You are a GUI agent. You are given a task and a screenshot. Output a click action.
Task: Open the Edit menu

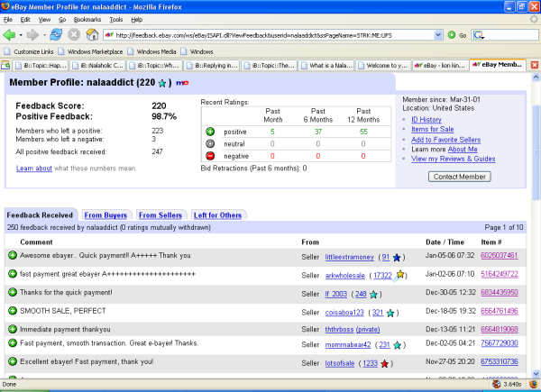click(25, 20)
